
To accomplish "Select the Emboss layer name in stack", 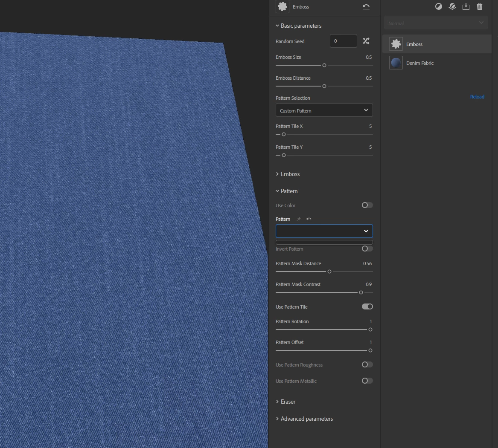I will (x=414, y=44).
